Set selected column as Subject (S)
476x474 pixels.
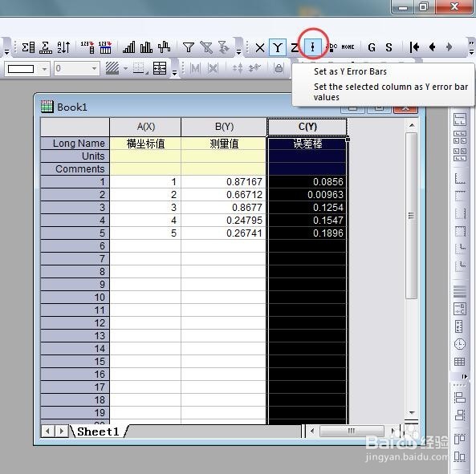point(389,47)
